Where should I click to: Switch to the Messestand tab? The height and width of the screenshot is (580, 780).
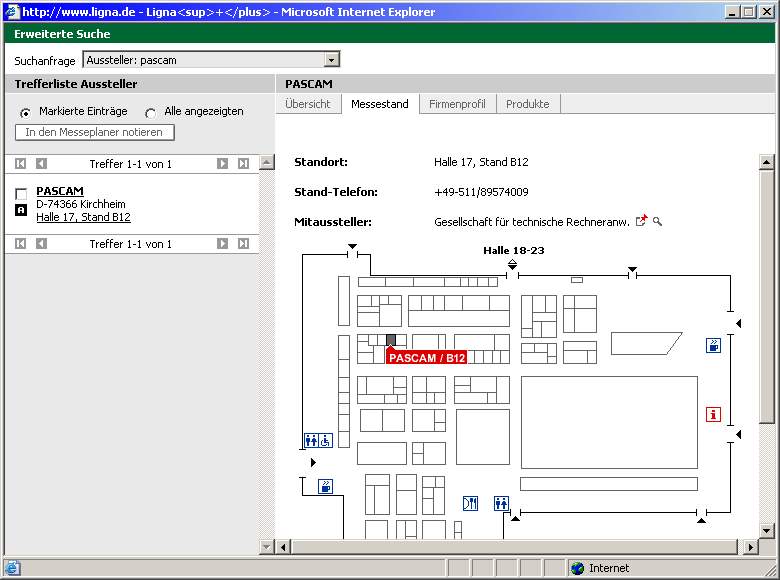click(x=380, y=104)
